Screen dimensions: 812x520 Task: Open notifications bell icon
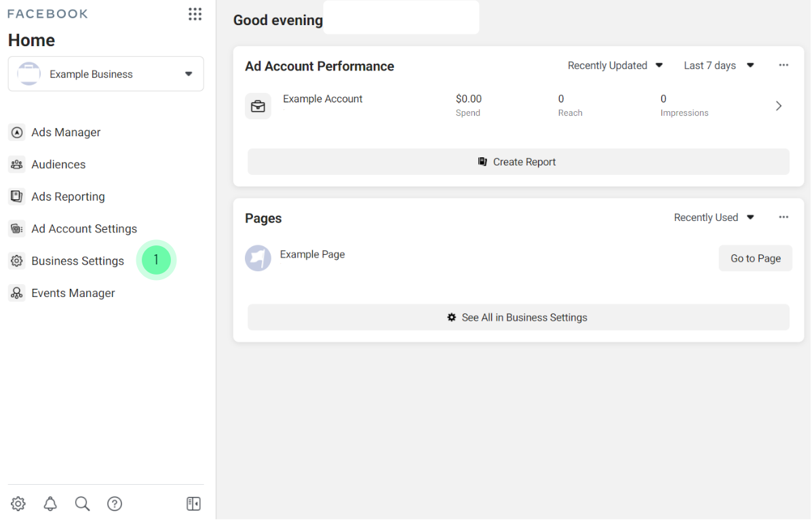tap(50, 504)
